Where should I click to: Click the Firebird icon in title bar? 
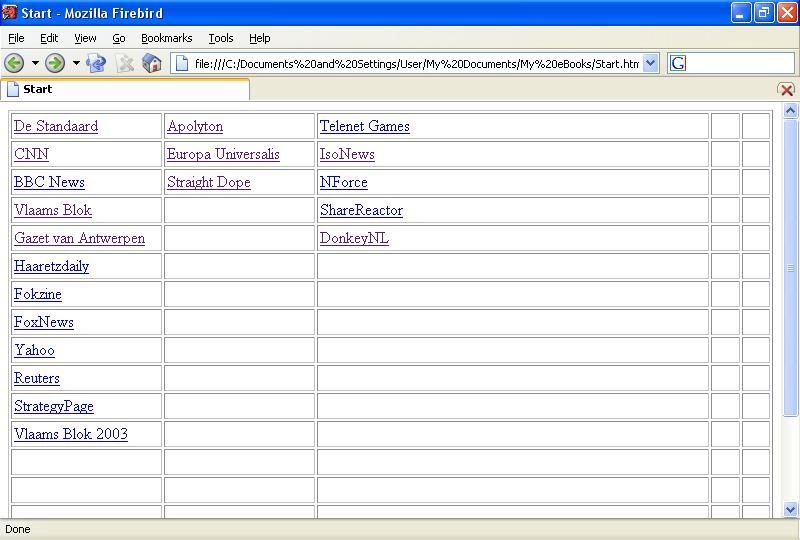pos(9,12)
